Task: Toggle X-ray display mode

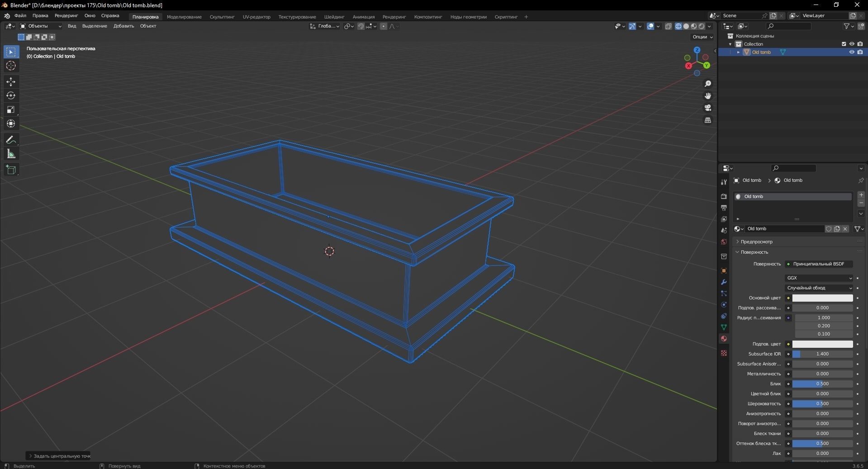Action: point(669,26)
